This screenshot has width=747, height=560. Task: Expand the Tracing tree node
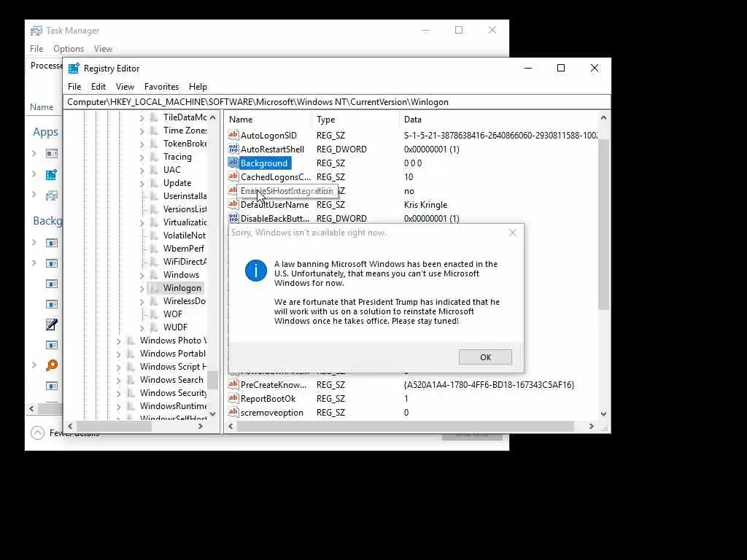point(142,157)
